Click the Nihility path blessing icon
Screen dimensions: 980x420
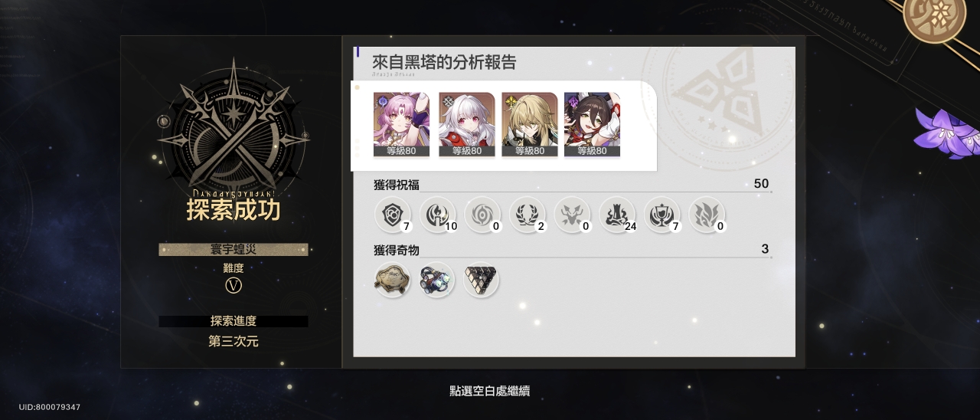[x=482, y=214]
